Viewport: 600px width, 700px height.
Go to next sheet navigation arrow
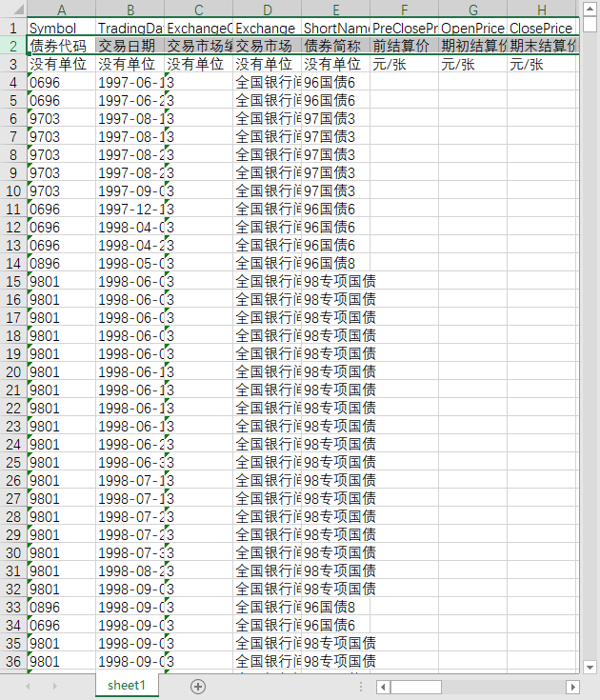pos(55,686)
